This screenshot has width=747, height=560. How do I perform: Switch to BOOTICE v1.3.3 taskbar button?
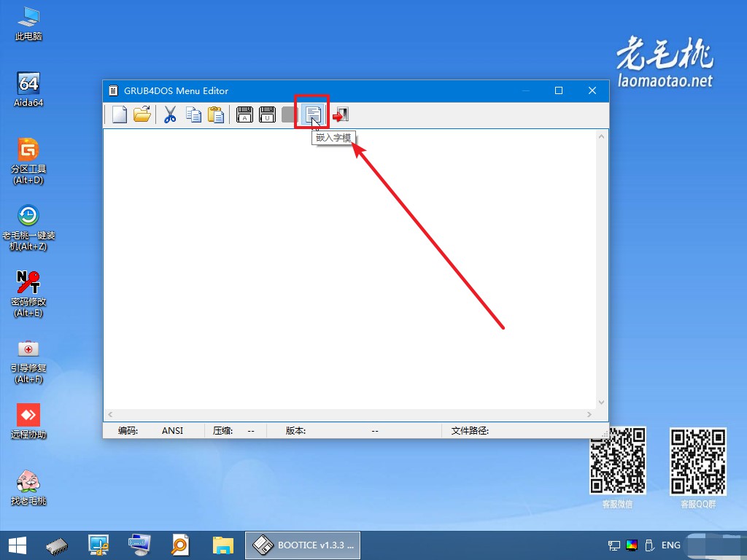coord(303,545)
